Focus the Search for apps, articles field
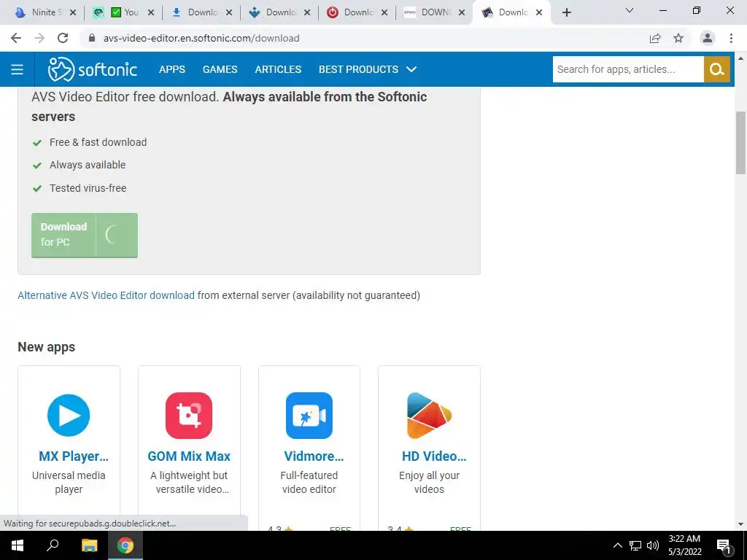The image size is (747, 560). pos(628,69)
